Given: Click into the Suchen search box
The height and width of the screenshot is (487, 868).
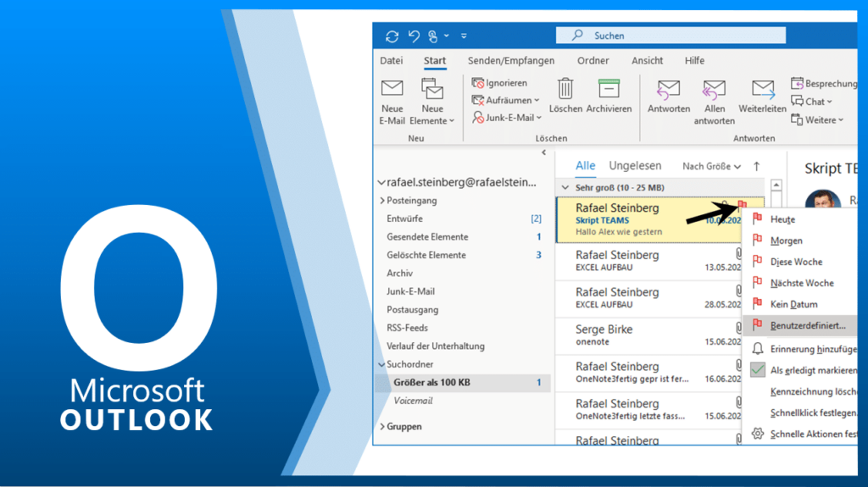Looking at the screenshot, I should 670,36.
